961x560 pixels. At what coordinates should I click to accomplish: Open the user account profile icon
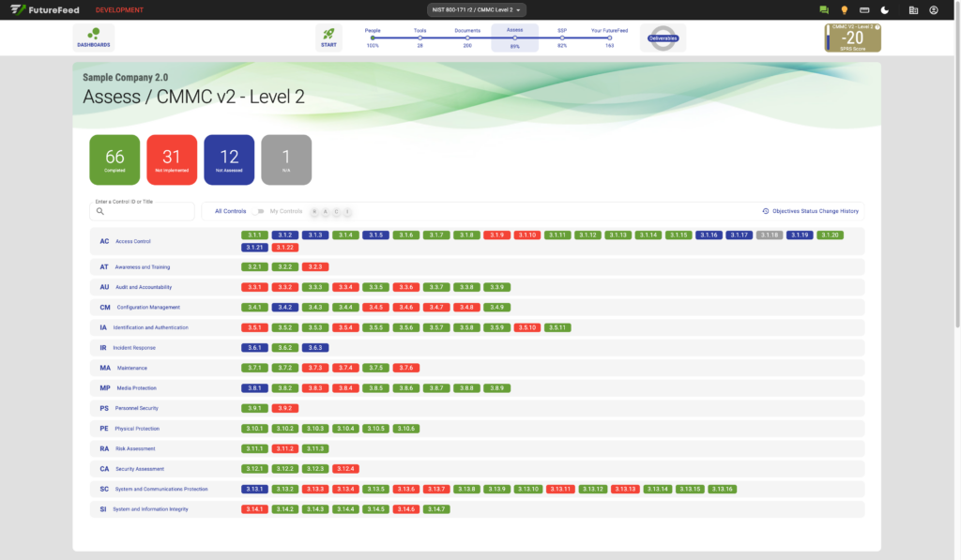point(934,9)
